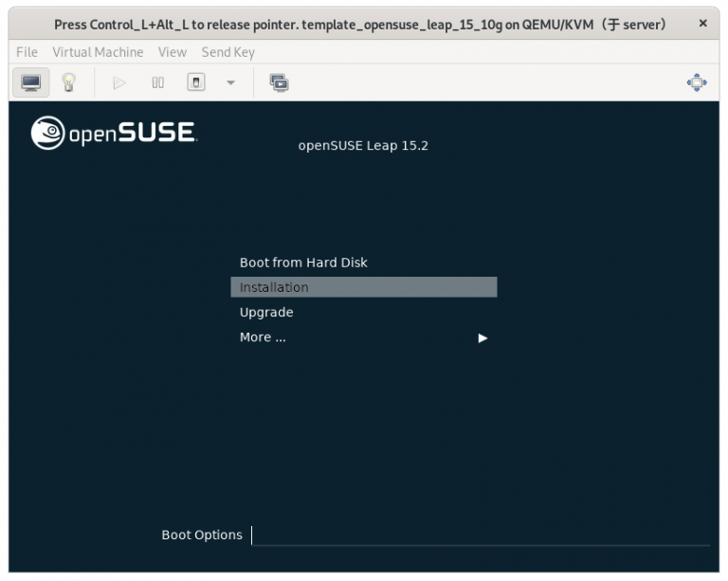Image resolution: width=728 pixels, height=581 pixels.
Task: Expand the shutdown options dropdown arrow
Action: [x=230, y=83]
